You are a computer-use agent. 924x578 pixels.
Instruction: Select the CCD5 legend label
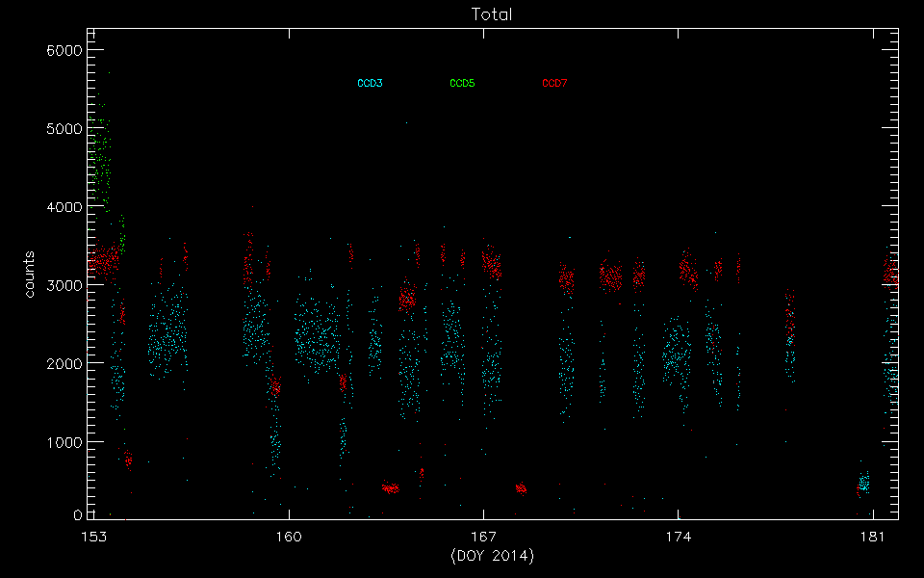tap(462, 83)
